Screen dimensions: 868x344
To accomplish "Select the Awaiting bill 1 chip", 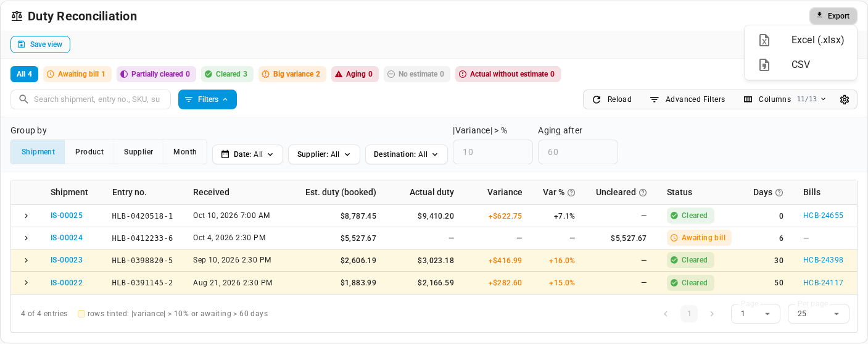I will (x=77, y=74).
